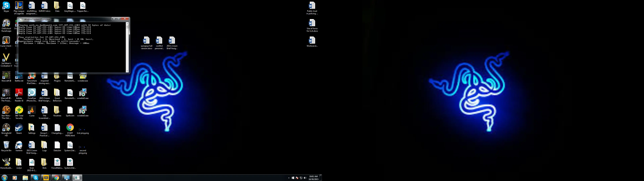Launch Star Wars - The Old Republic shortcut
This screenshot has height=181, width=644.
(x=6, y=113)
